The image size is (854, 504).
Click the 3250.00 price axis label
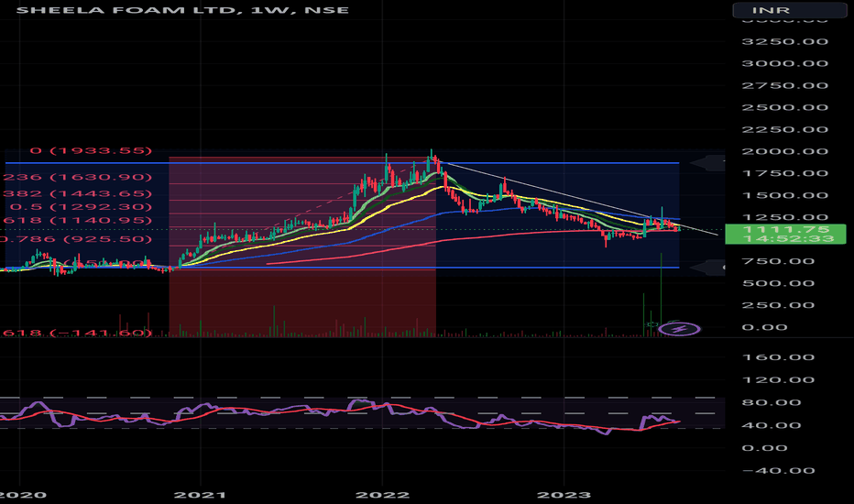coord(785,42)
